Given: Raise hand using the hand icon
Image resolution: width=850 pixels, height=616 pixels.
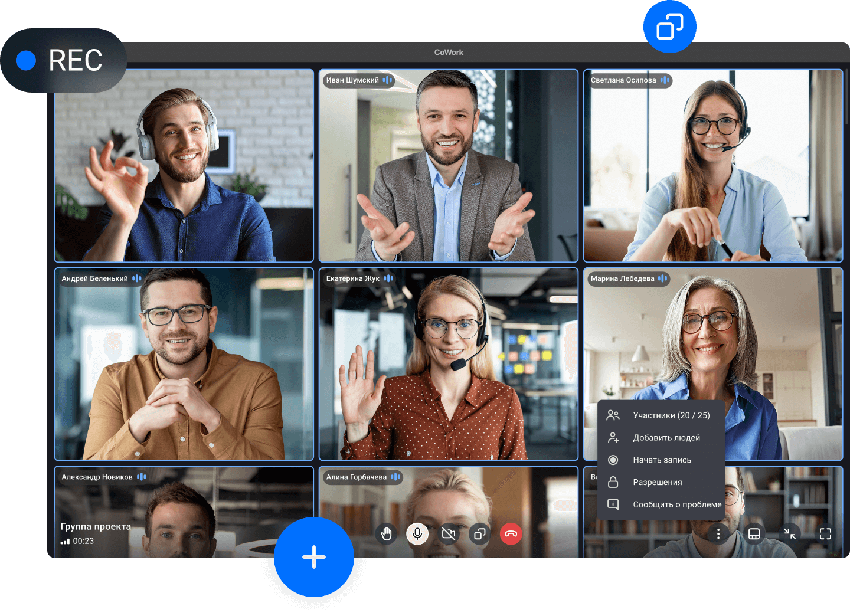Looking at the screenshot, I should 386,534.
